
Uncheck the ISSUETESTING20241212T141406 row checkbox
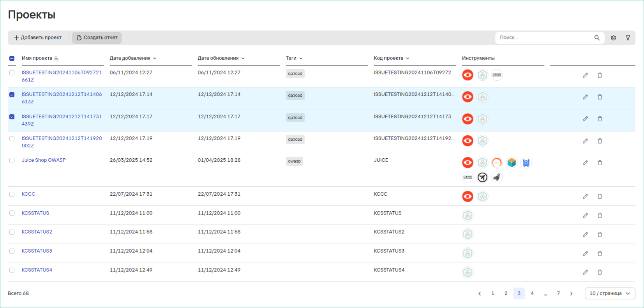click(x=12, y=95)
